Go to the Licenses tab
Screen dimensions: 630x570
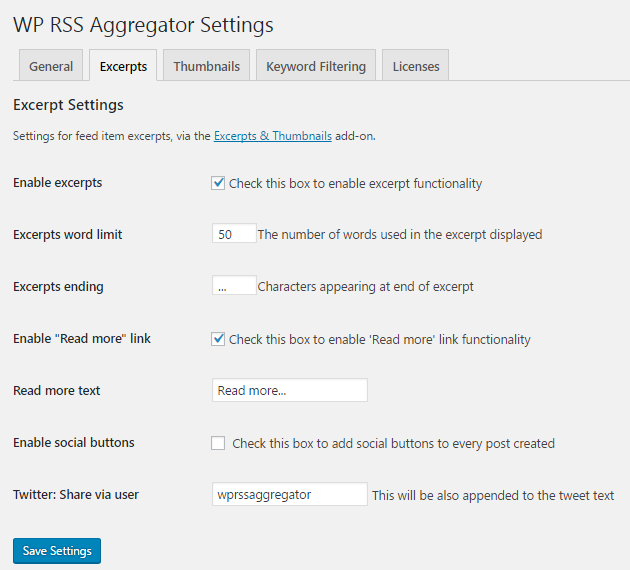[x=415, y=65]
